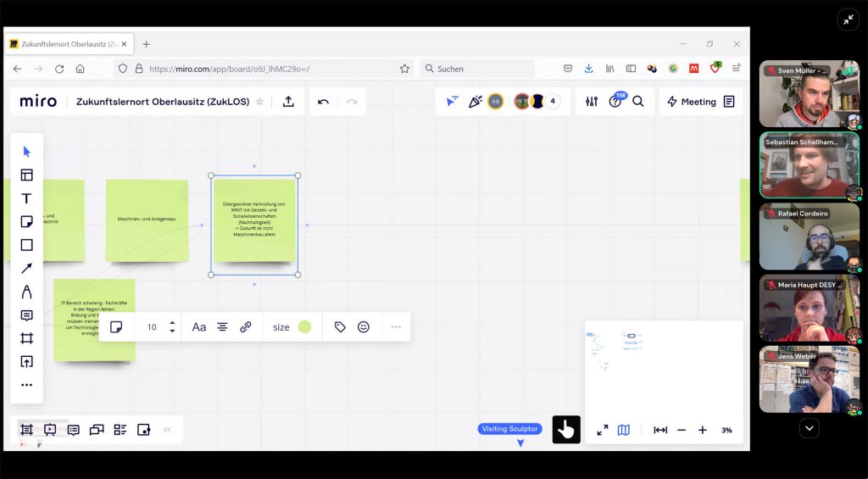Add emoji to the sticky note

[x=363, y=326]
